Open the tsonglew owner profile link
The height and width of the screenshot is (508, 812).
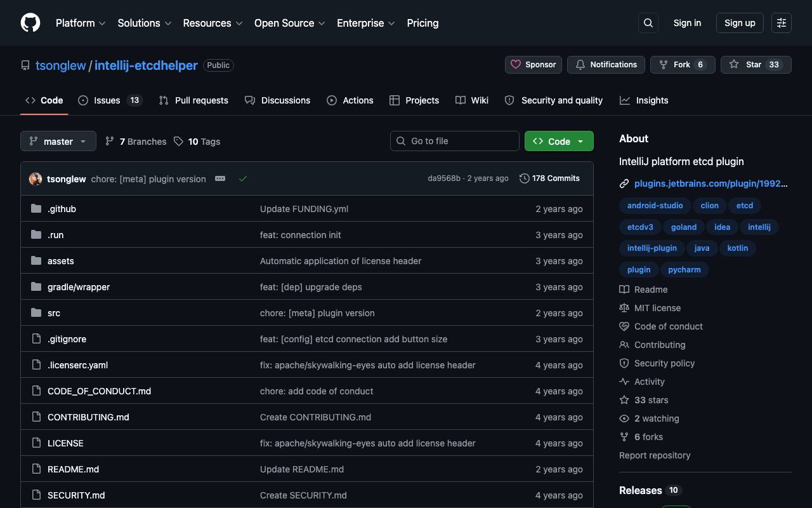(60, 65)
